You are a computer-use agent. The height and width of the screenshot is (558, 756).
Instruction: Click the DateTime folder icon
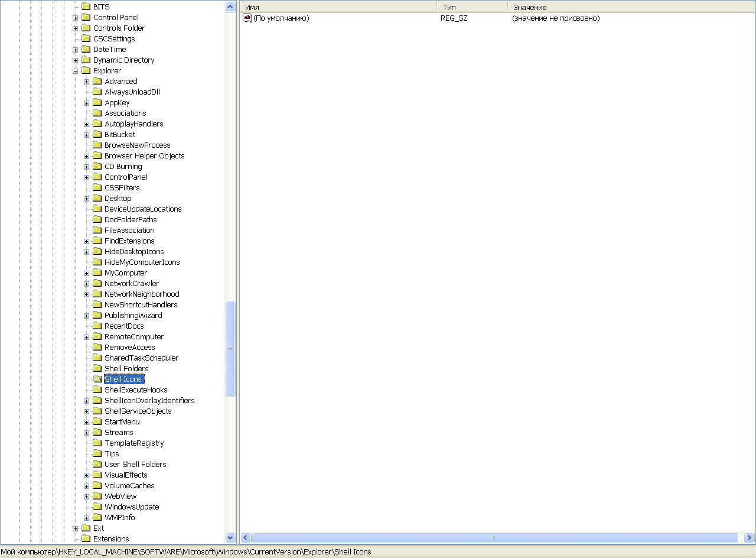click(86, 50)
